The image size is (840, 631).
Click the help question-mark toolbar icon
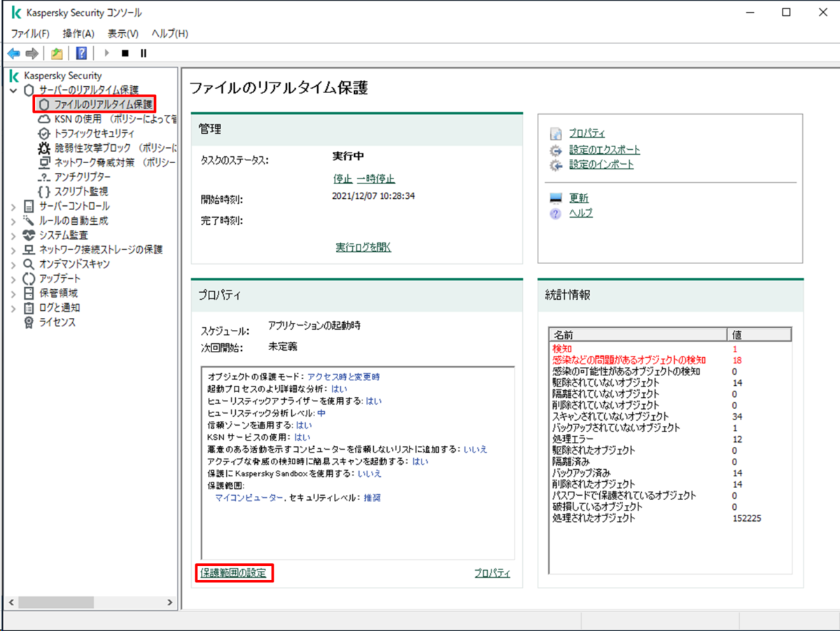pyautogui.click(x=81, y=53)
